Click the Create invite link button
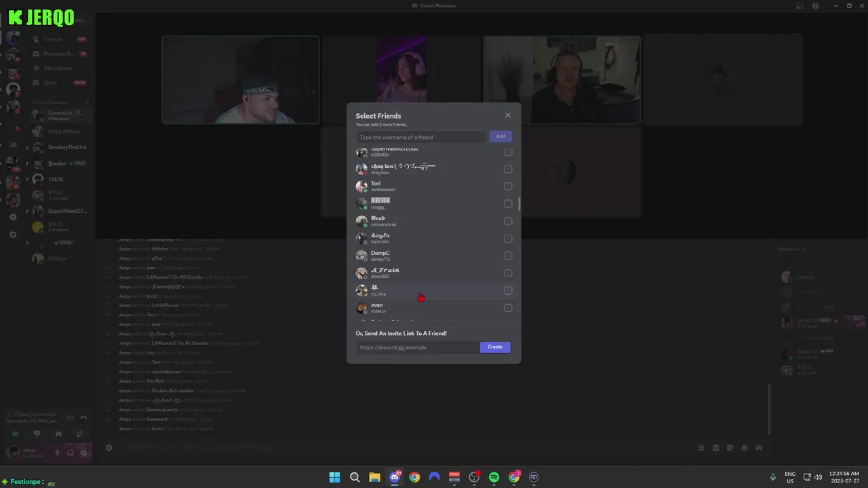868x488 pixels. coord(495,347)
